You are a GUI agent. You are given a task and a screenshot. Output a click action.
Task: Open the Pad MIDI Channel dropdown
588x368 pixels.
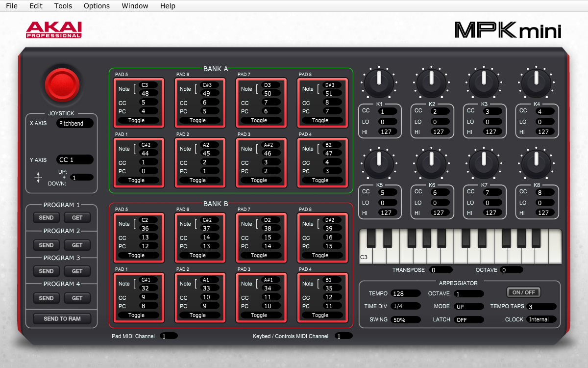coord(169,336)
